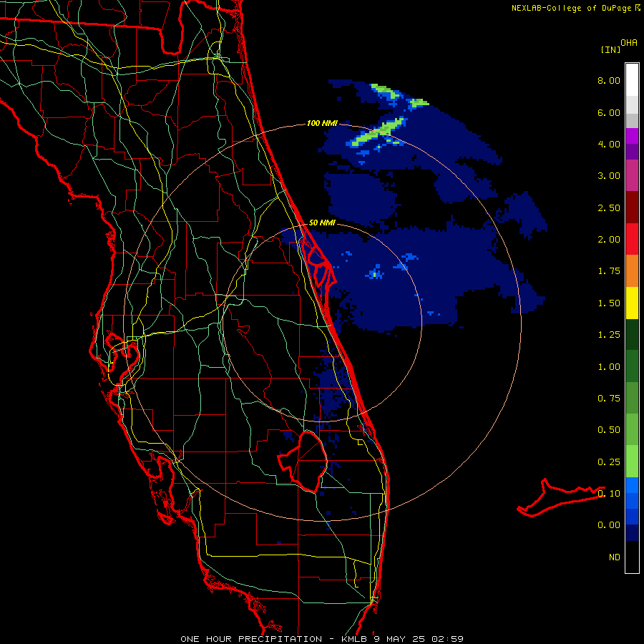Click the 1.25 scale value
Image resolution: width=644 pixels, height=644 pixels.
point(609,335)
